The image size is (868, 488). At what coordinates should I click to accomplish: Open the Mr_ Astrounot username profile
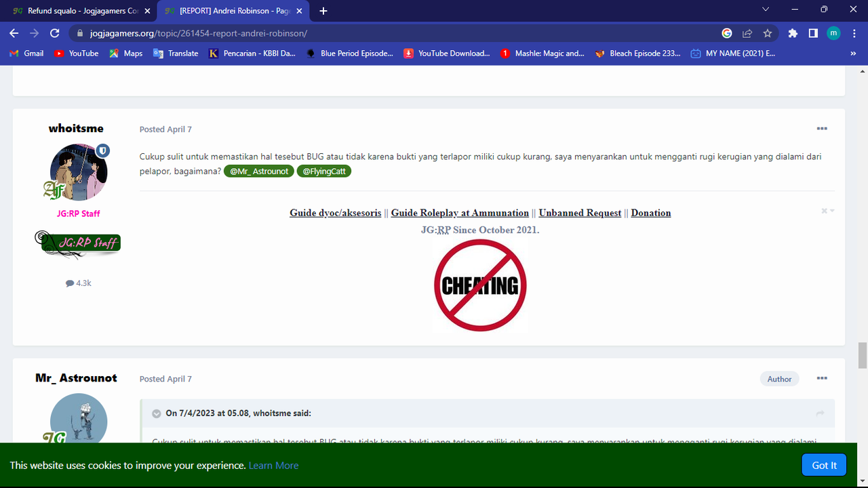point(76,378)
